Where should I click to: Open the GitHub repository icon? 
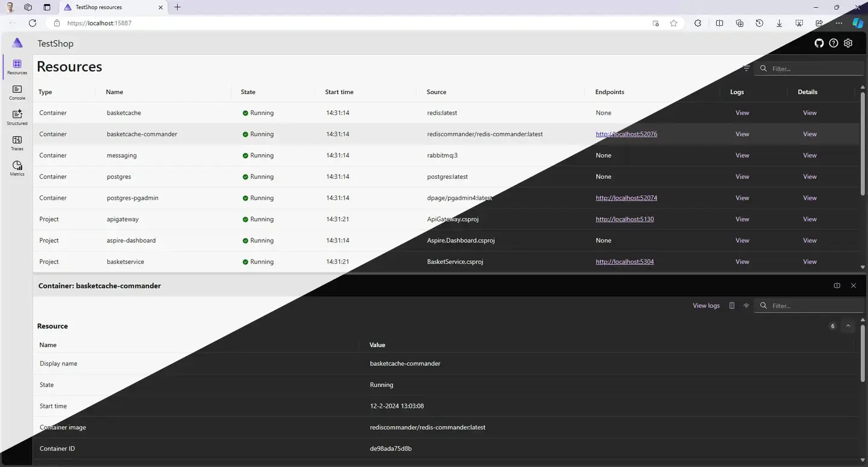point(819,43)
